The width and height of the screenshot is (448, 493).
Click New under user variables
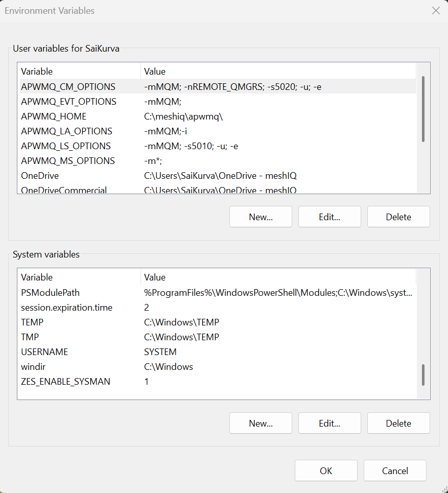(261, 217)
